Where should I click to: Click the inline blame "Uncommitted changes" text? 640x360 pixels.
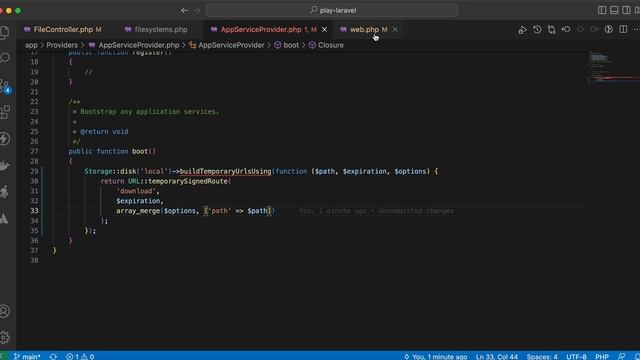(416, 211)
